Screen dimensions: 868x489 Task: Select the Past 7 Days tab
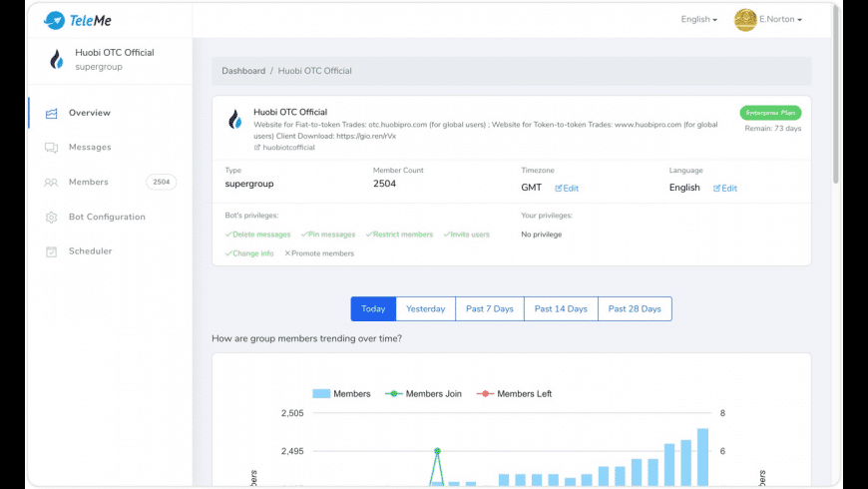pos(489,309)
